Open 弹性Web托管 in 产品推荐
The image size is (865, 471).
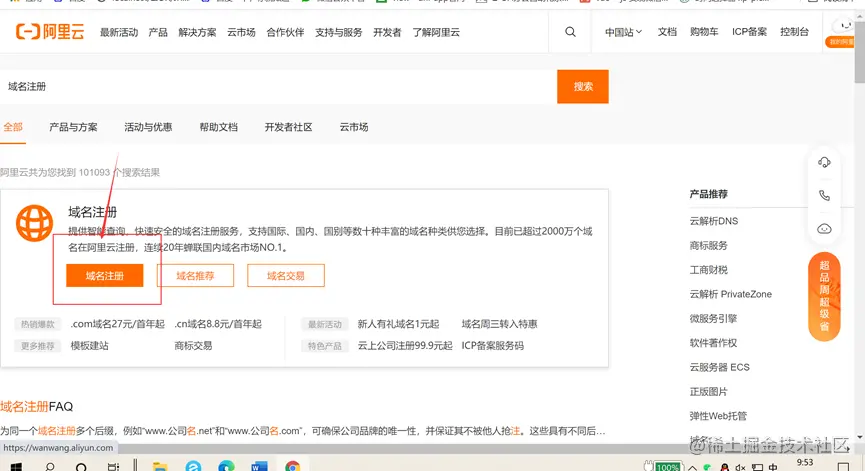[718, 416]
